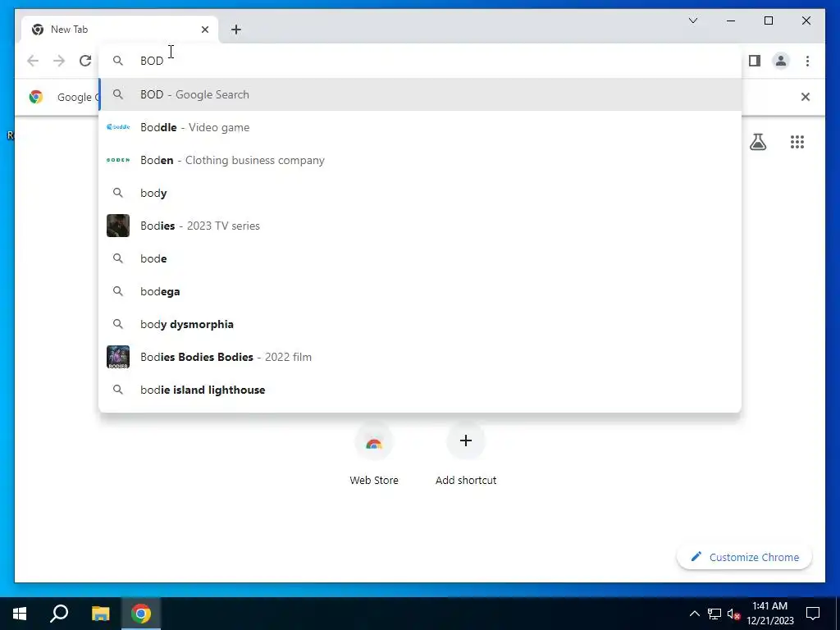Click the Boddle logo icon
This screenshot has width=840, height=630.
coord(118,127)
